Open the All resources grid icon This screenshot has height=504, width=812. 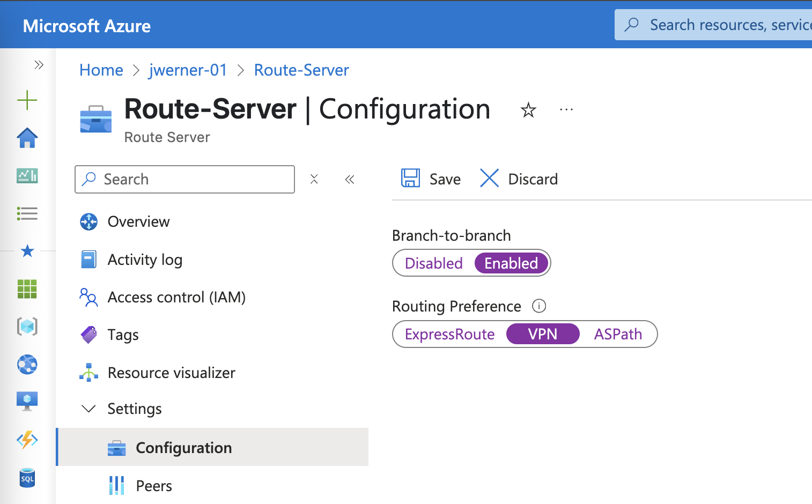click(x=27, y=289)
